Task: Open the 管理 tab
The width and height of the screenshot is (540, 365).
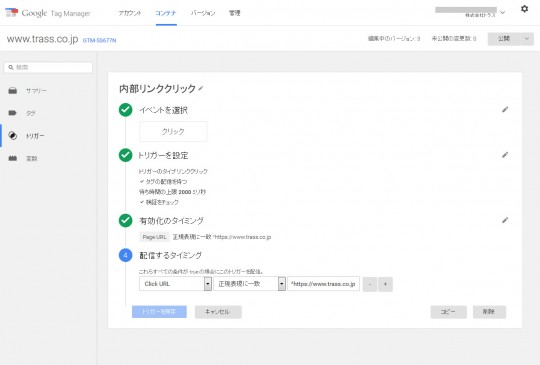Action: click(235, 13)
